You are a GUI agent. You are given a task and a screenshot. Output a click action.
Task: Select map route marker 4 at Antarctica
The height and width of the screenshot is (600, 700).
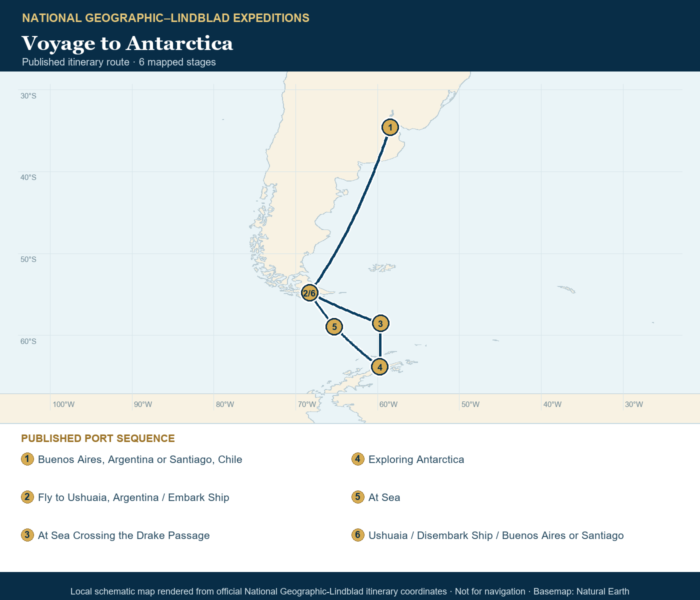380,367
